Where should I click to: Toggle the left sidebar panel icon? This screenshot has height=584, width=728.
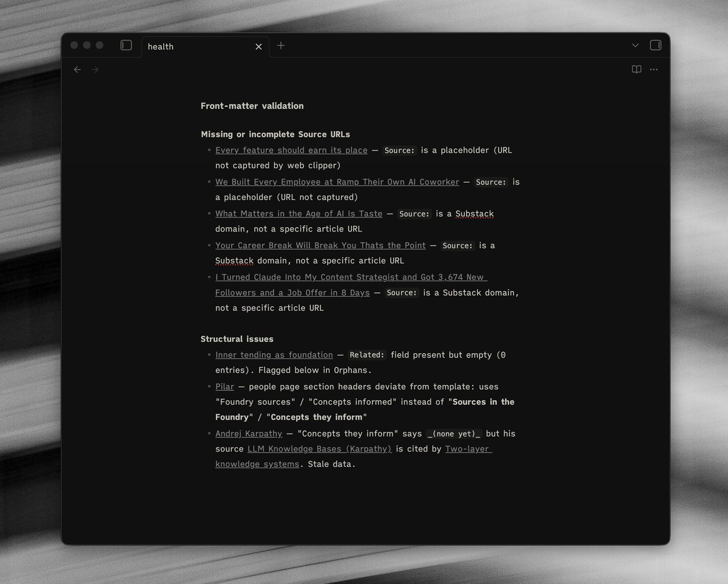126,46
